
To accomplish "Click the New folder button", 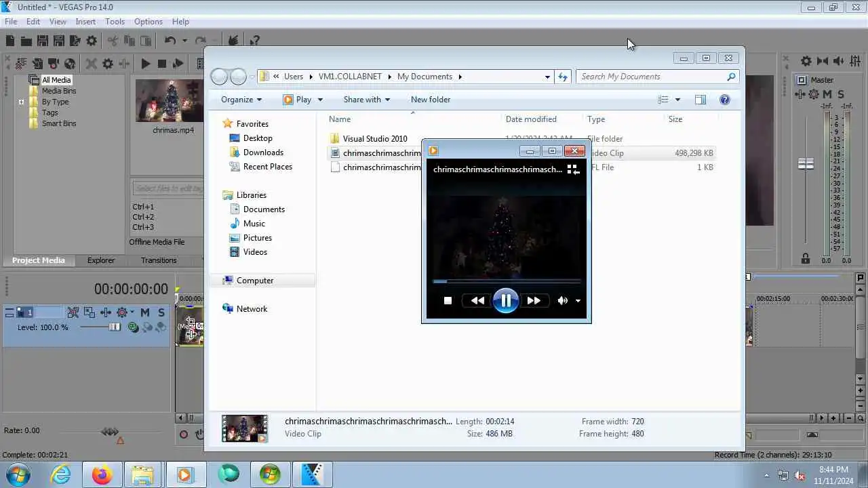I will 431,100.
